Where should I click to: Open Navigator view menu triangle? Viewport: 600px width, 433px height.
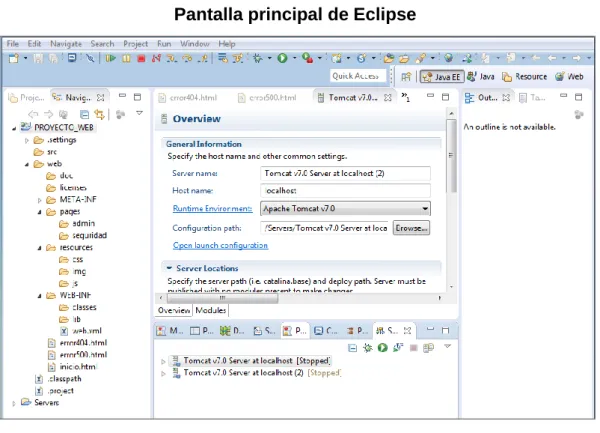tap(139, 113)
